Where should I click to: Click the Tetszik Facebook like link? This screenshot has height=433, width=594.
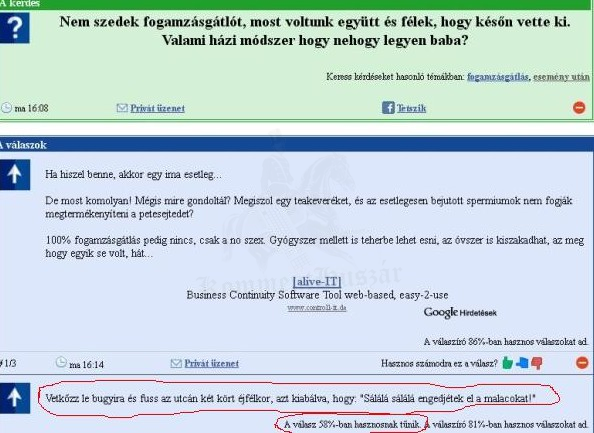coord(411,108)
